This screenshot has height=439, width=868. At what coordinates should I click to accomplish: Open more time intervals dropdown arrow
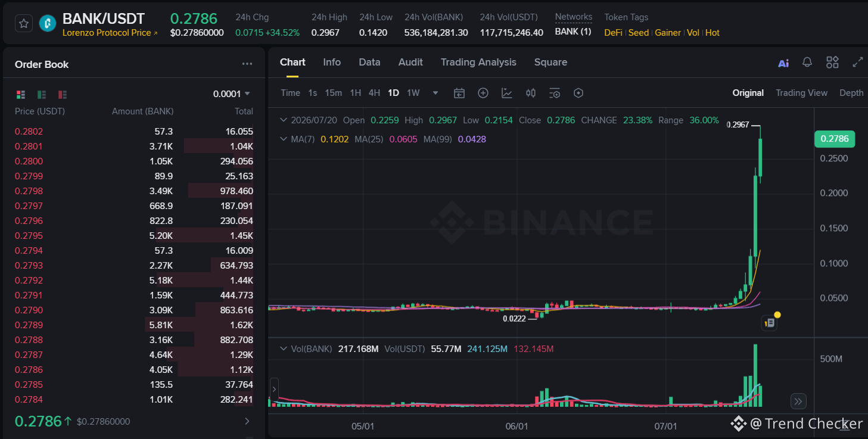pyautogui.click(x=435, y=93)
